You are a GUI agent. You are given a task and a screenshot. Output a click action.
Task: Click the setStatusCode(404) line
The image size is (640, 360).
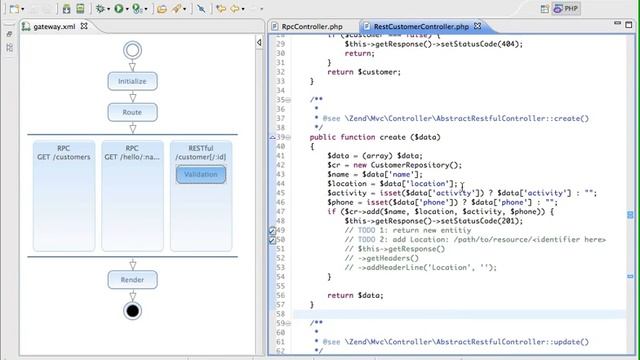coord(433,44)
